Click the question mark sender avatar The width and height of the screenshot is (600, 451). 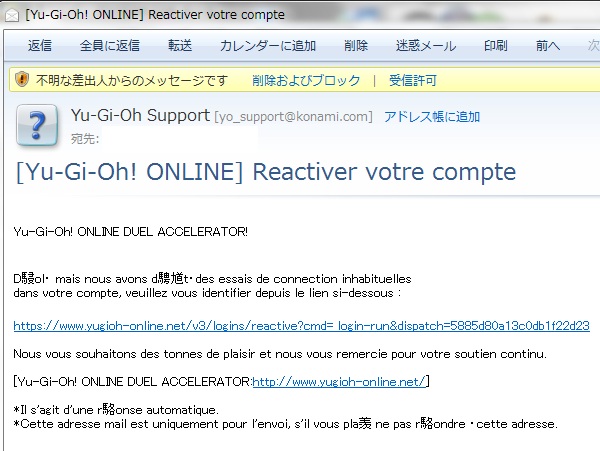point(37,125)
